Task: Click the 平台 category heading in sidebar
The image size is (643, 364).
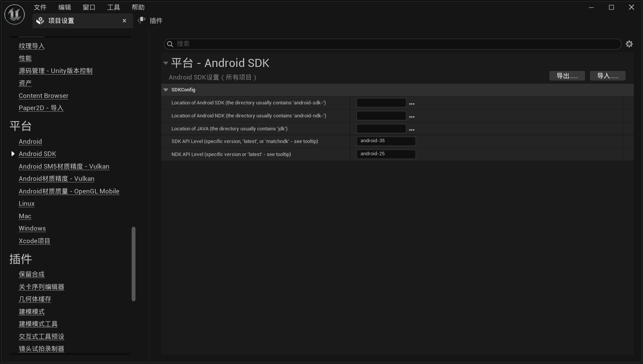Action: [21, 126]
